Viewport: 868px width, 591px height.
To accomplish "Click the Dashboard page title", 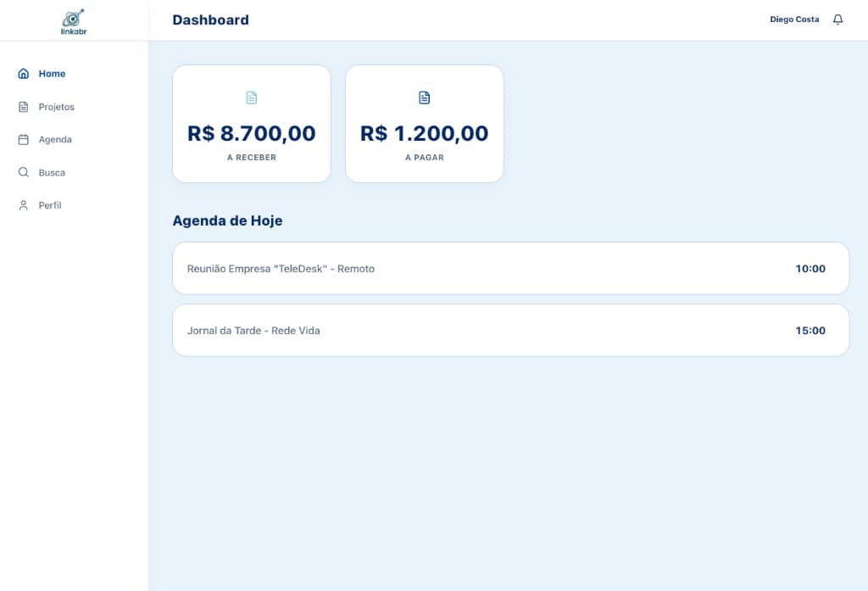I will (210, 20).
